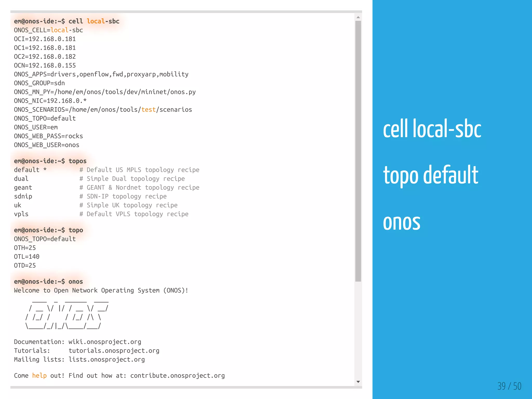The width and height of the screenshot is (532, 399).
Task: Click the ONOS_SCENARIOS path line
Action: 103,110
